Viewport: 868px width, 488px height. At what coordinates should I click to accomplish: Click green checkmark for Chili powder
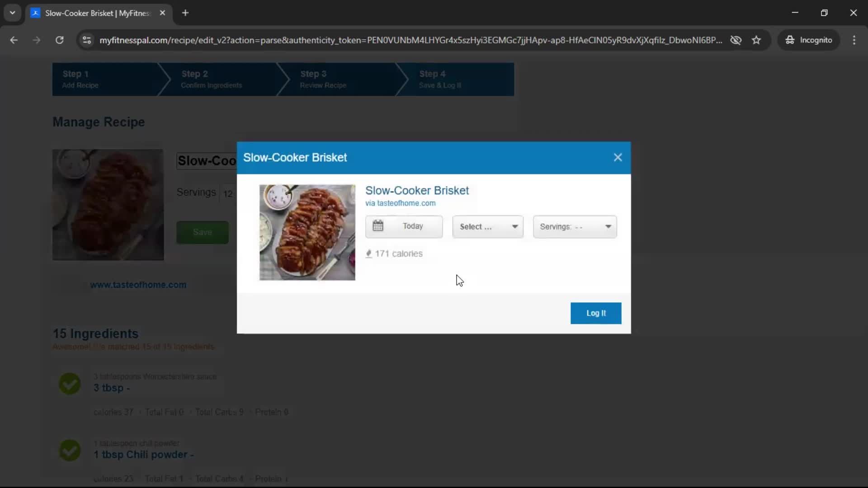coord(70,450)
